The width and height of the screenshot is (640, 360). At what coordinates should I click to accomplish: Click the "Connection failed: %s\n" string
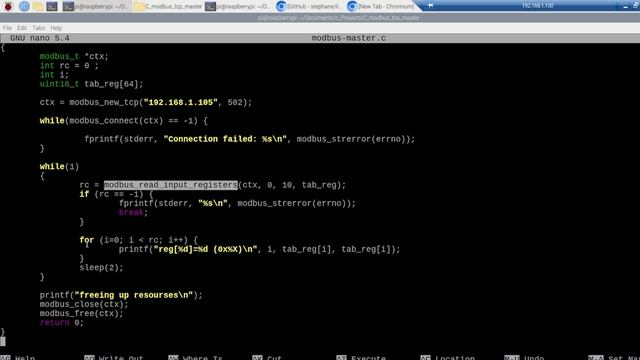click(x=225, y=139)
